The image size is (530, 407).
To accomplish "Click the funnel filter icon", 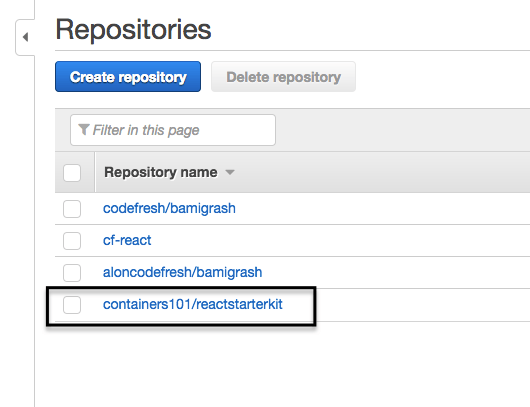I will click(x=83, y=129).
